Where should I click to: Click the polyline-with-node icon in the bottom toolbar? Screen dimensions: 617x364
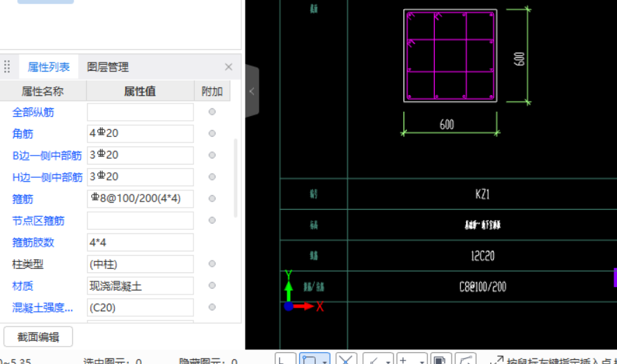click(465, 359)
